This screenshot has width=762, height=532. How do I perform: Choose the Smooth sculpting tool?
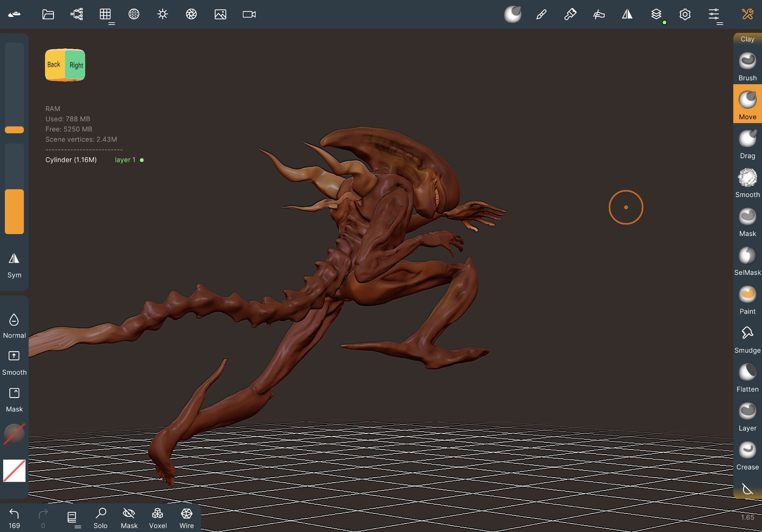(x=747, y=182)
